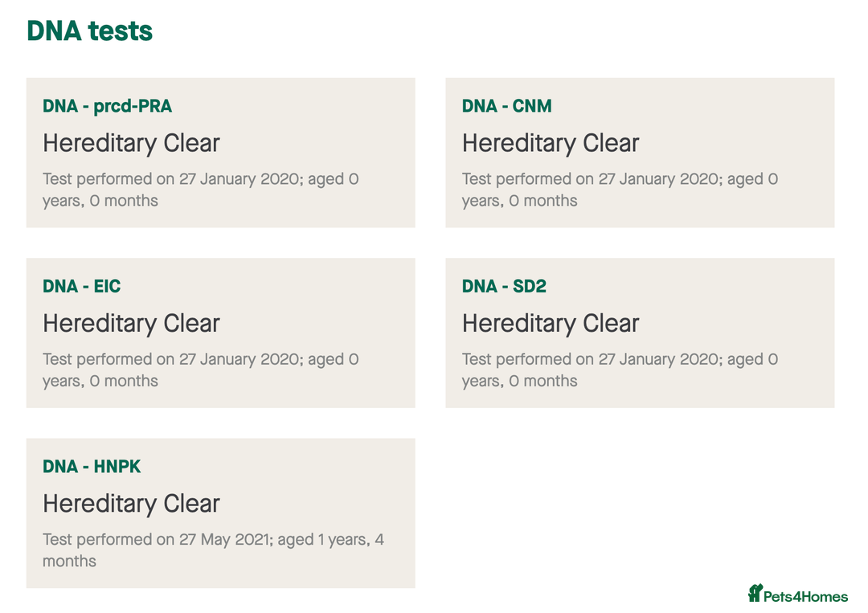
Task: Click the Pets4Homes brand name text
Action: point(805,596)
